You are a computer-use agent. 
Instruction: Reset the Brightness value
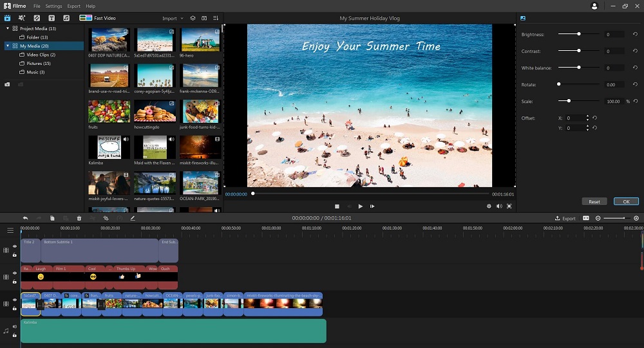636,34
